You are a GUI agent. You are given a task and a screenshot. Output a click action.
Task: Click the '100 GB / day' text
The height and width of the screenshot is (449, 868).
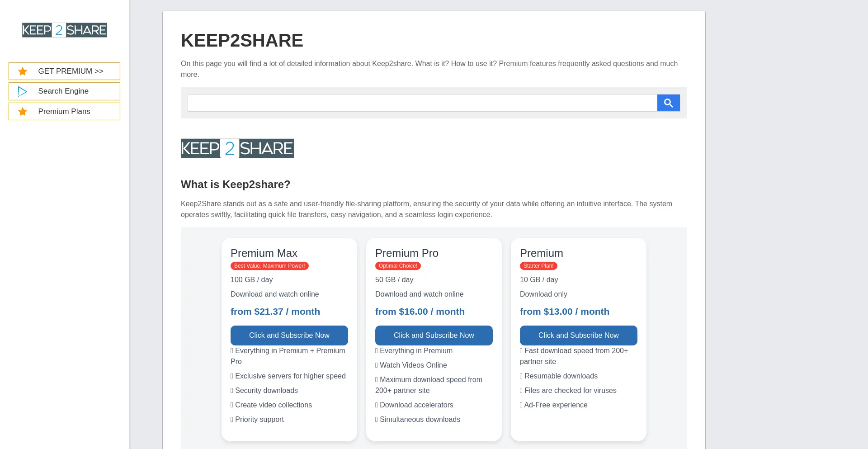(x=252, y=280)
